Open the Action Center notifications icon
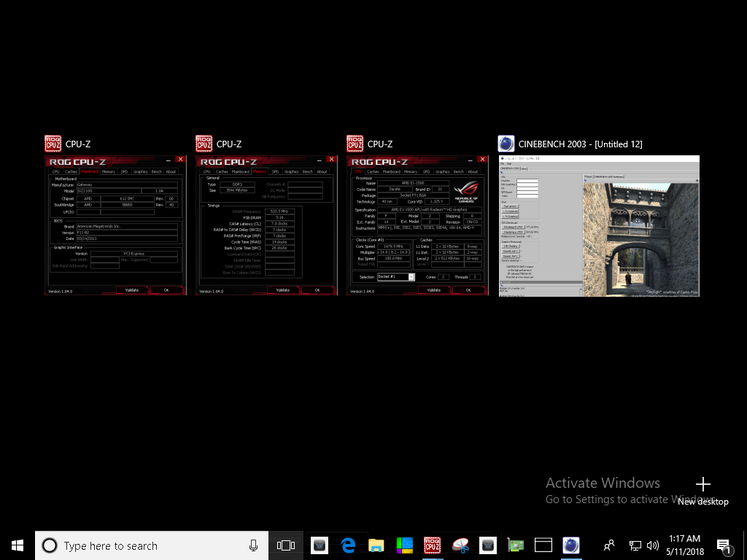Image resolution: width=747 pixels, height=560 pixels. [724, 546]
